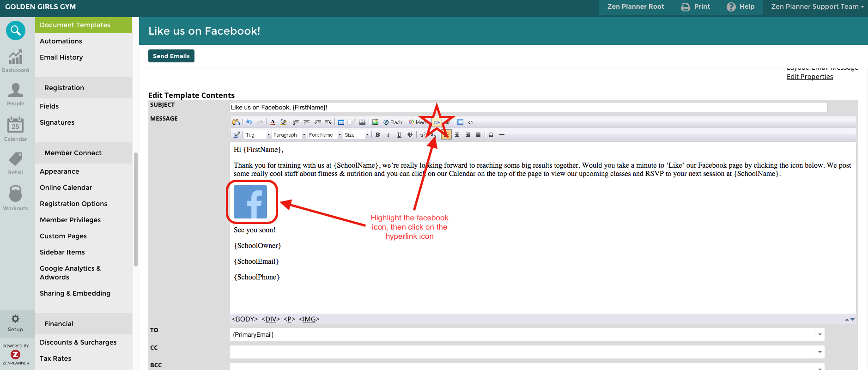The height and width of the screenshot is (370, 868).
Task: Click the numbered list icon
Action: [296, 122]
